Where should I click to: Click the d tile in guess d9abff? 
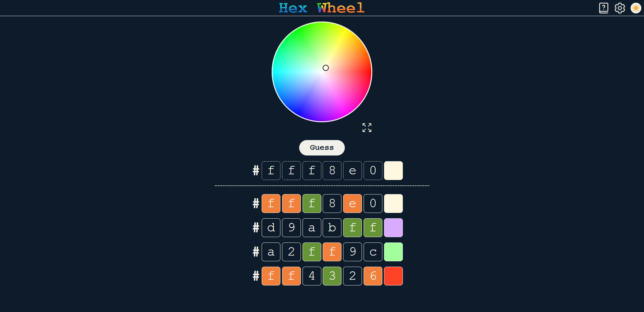271,228
